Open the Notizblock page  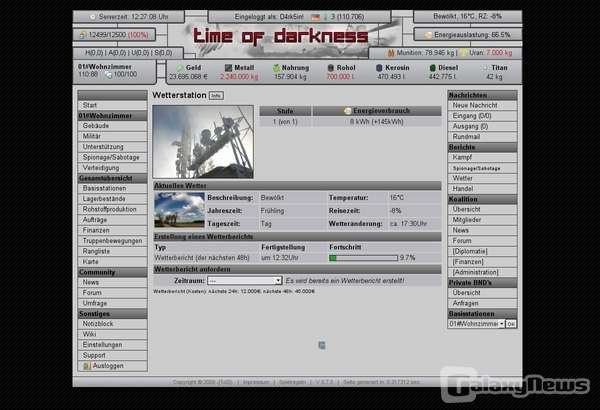(112, 324)
